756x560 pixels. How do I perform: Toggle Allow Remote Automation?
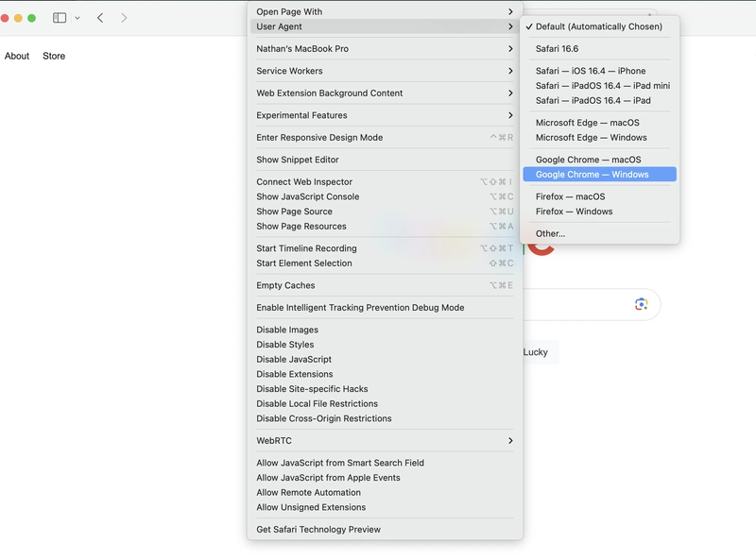pyautogui.click(x=385, y=493)
